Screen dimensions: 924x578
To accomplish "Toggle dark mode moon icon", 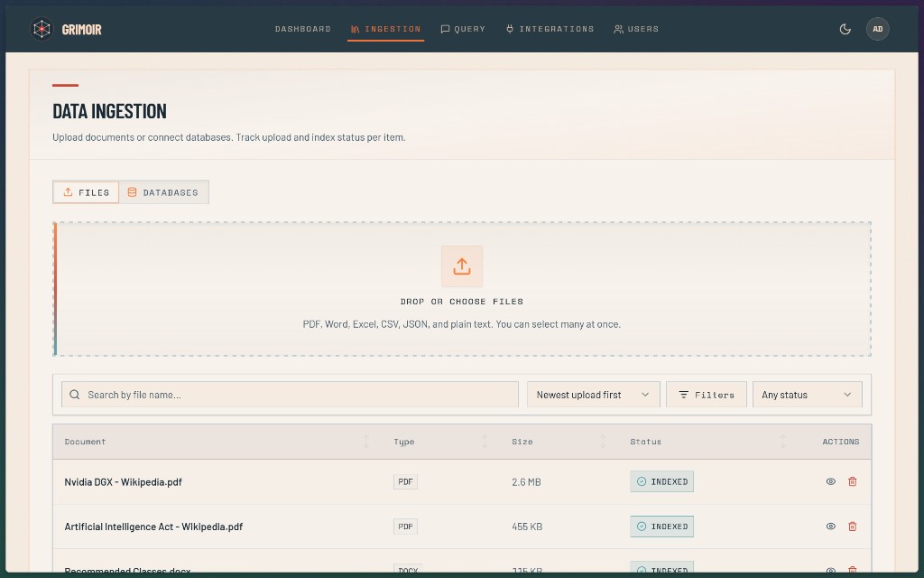I will coord(845,29).
